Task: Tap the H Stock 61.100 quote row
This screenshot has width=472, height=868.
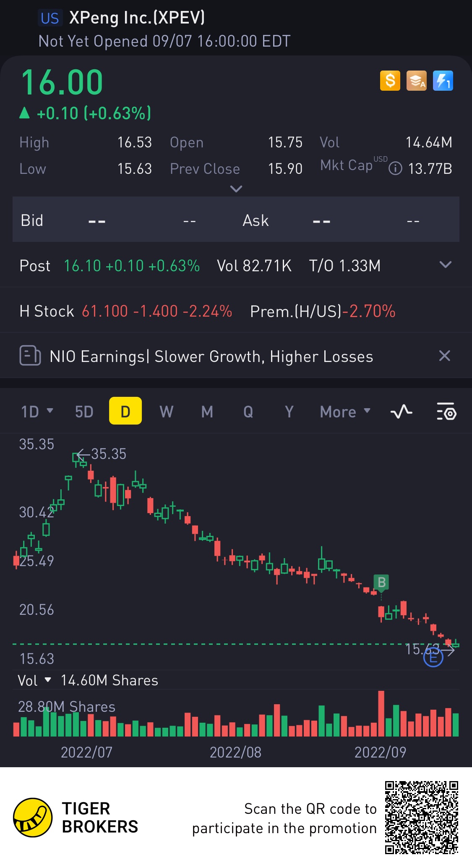Action: [x=236, y=311]
